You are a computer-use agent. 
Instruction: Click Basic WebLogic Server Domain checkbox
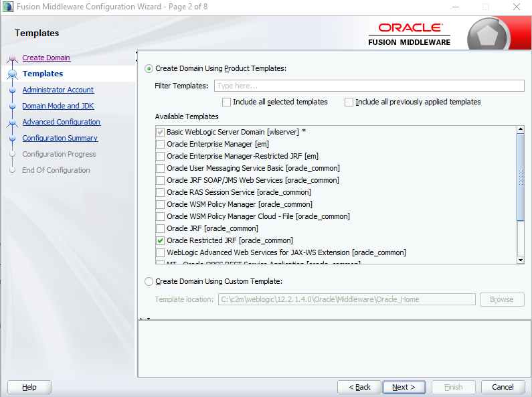[x=160, y=132]
